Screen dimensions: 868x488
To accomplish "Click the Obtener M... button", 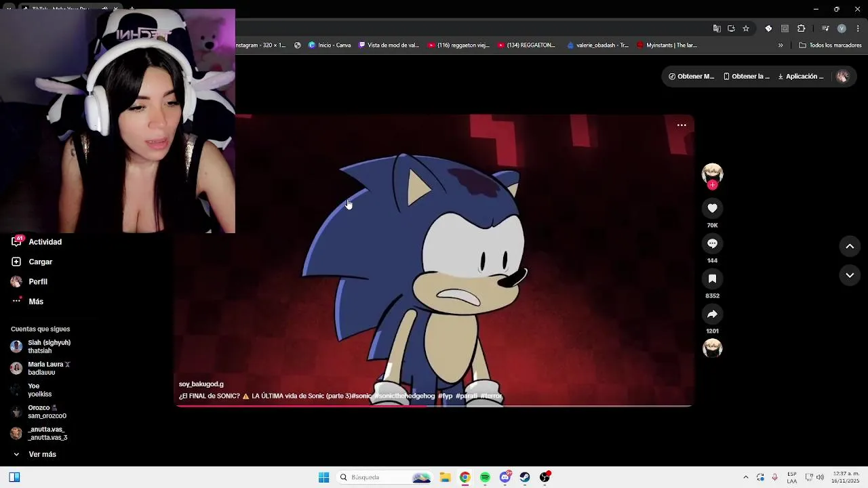I will pyautogui.click(x=691, y=77).
